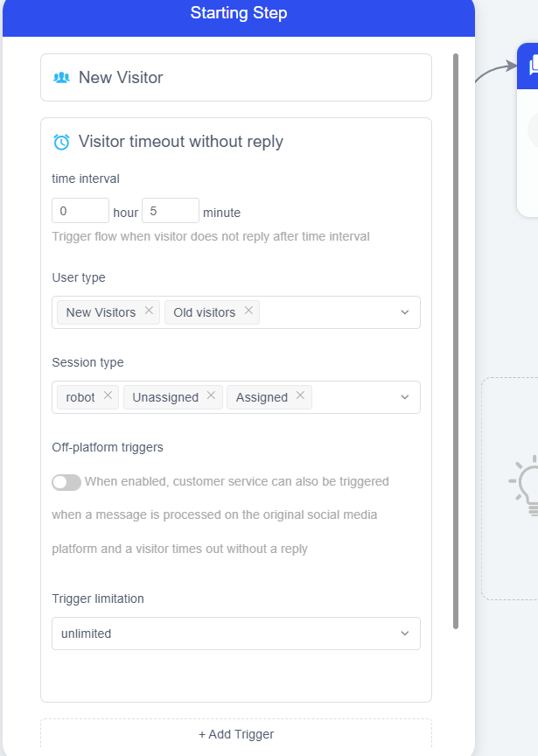The height and width of the screenshot is (756, 538).
Task: Click the hour input field
Action: point(80,211)
